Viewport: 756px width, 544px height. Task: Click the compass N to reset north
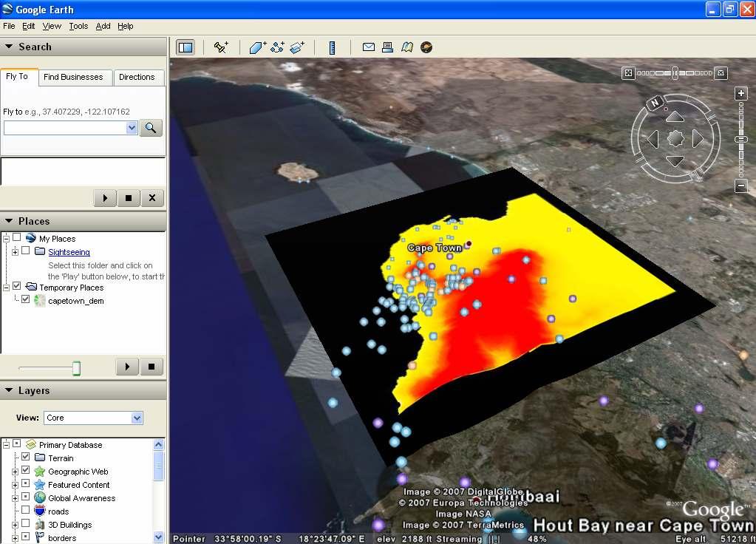click(x=655, y=102)
